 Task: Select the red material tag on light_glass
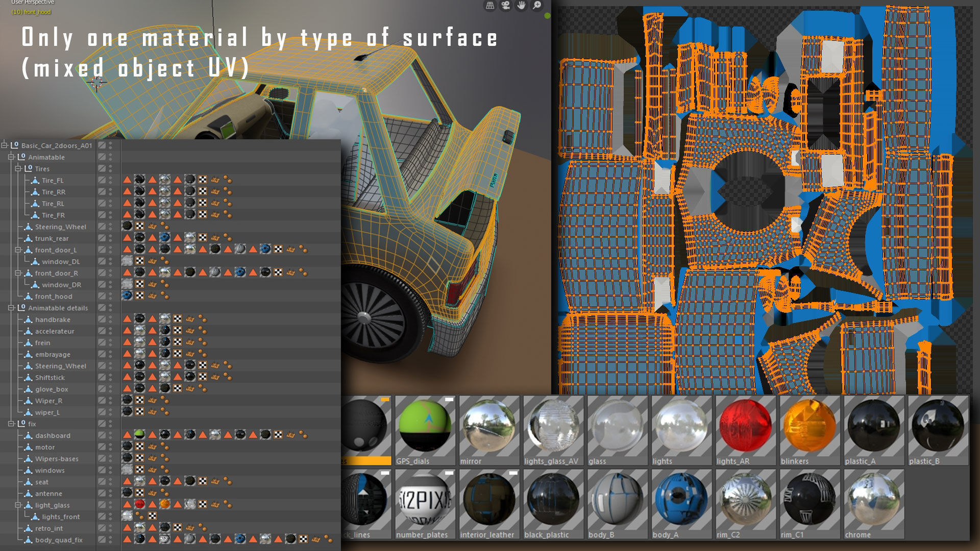[139, 504]
